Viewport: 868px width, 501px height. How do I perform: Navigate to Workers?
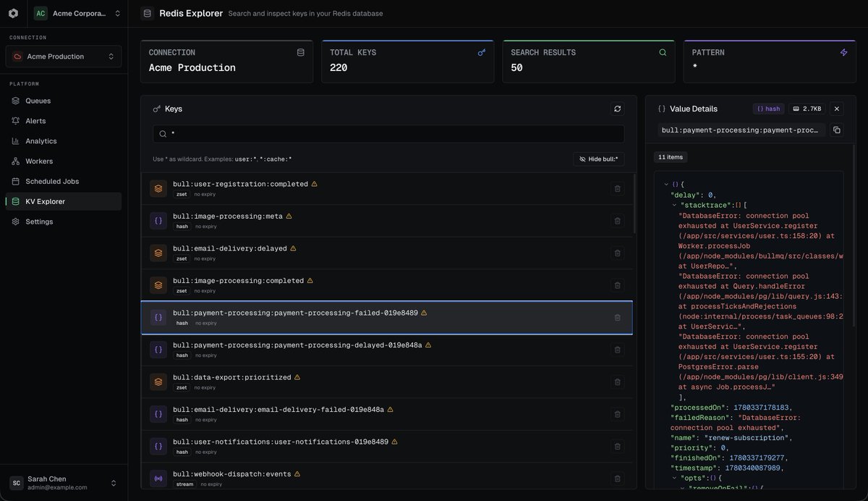point(64,161)
